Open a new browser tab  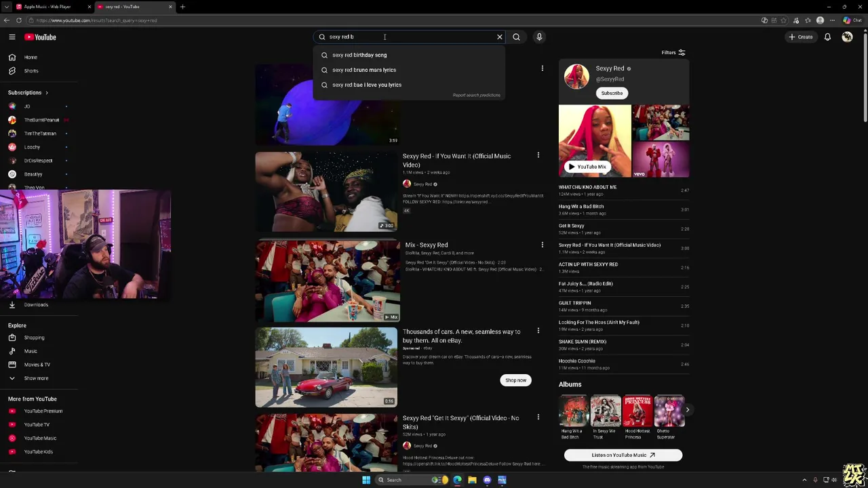click(182, 7)
